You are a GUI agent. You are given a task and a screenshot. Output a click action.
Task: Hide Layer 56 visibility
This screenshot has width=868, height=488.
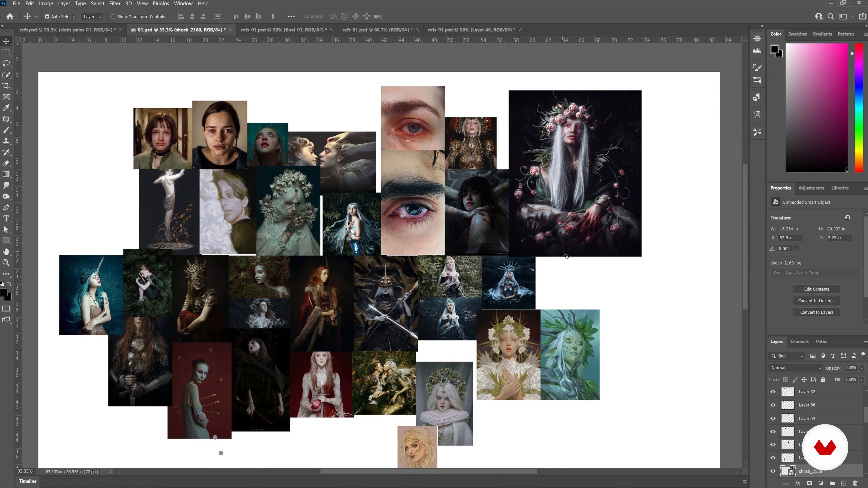[773, 405]
